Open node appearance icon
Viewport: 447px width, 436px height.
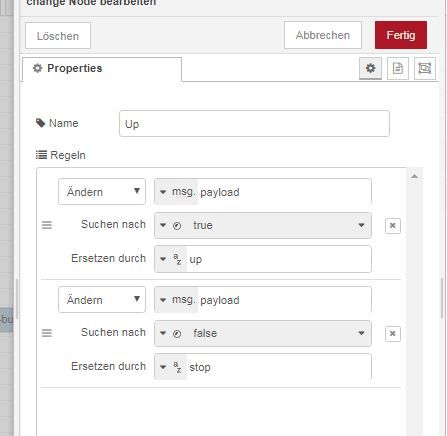425,68
